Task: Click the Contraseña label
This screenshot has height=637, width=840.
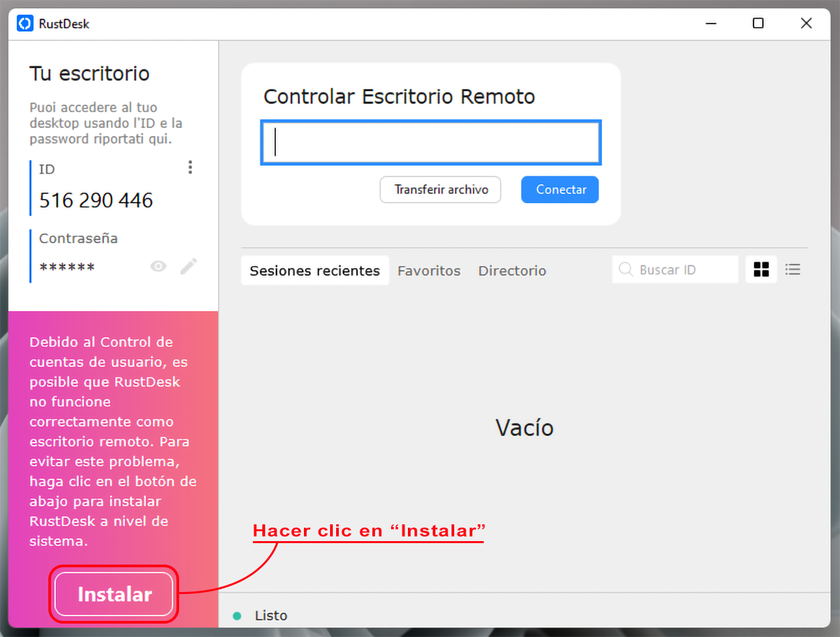Action: (x=78, y=238)
